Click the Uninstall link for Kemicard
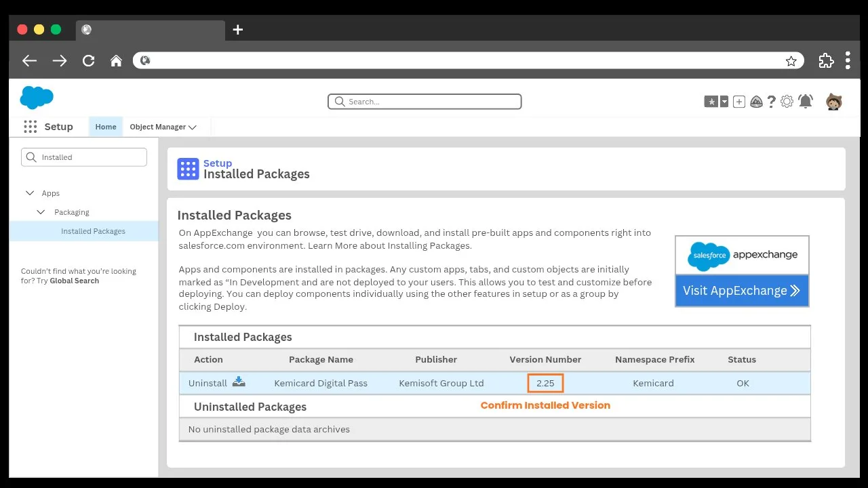This screenshot has height=488, width=868. [208, 383]
